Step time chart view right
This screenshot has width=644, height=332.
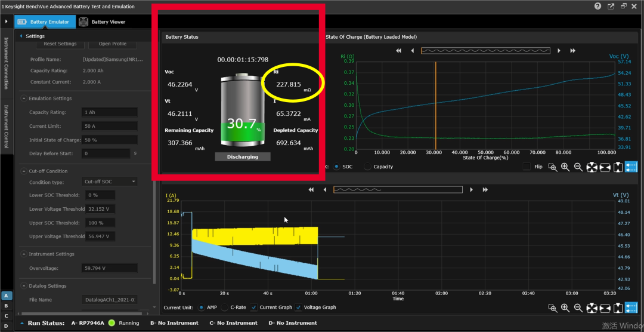tap(471, 190)
